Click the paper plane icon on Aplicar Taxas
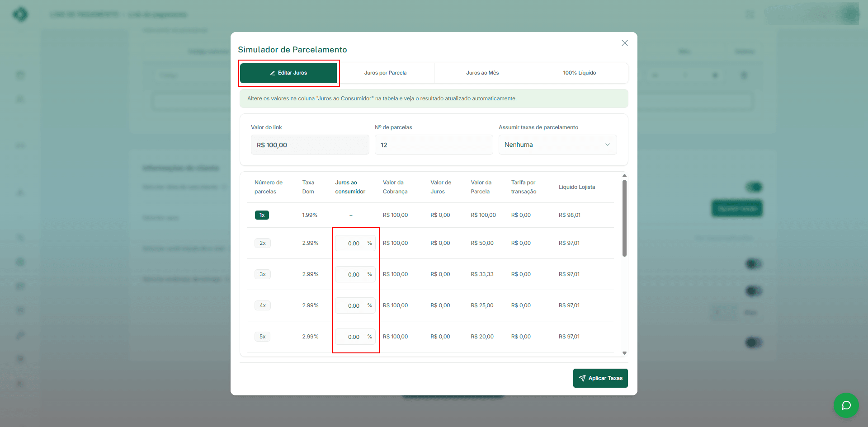Viewport: 868px width, 427px height. (x=582, y=378)
